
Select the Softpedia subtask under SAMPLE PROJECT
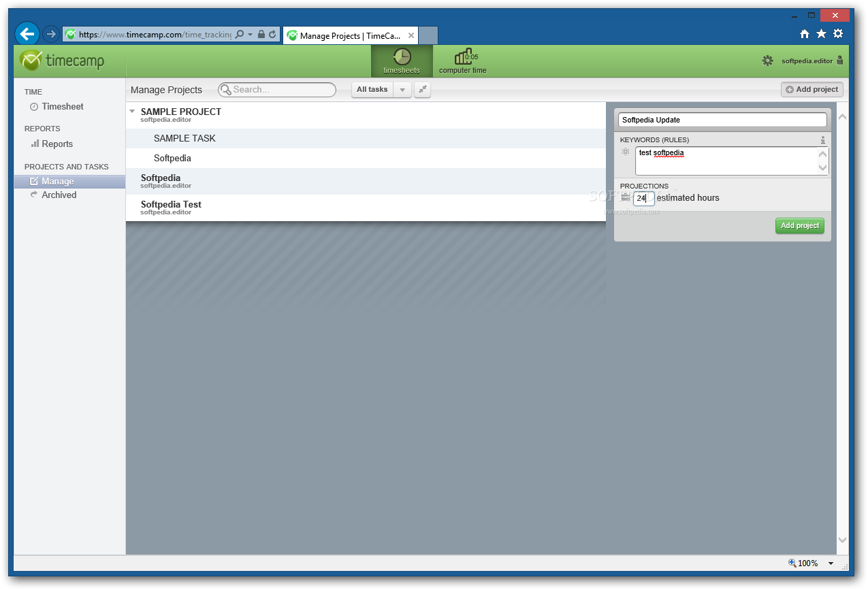[366, 159]
